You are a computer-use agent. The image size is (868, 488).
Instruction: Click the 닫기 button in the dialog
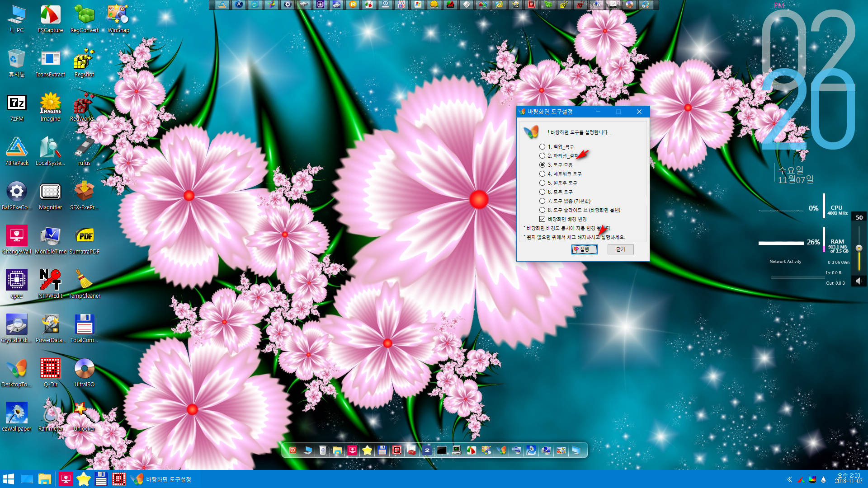tap(620, 249)
